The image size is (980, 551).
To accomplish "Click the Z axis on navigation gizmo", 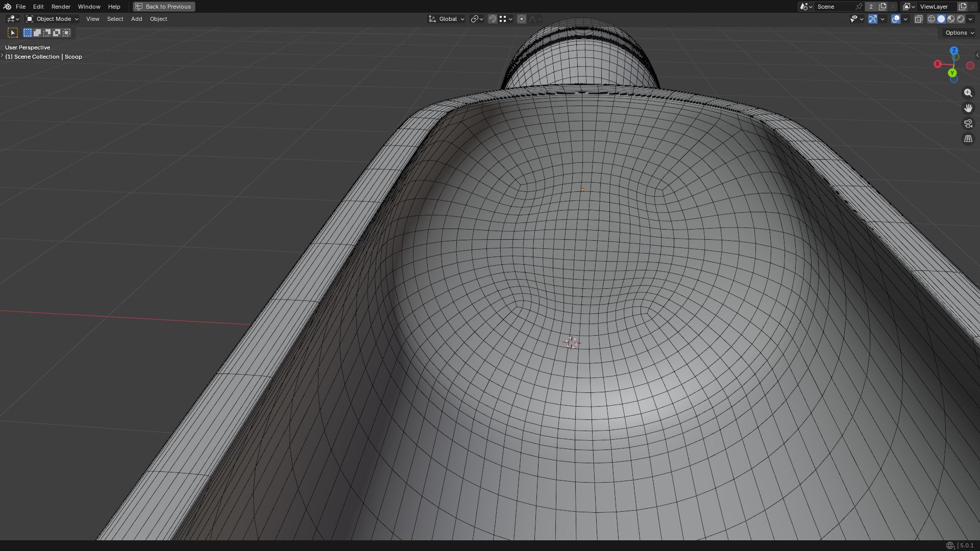I will coord(954,51).
